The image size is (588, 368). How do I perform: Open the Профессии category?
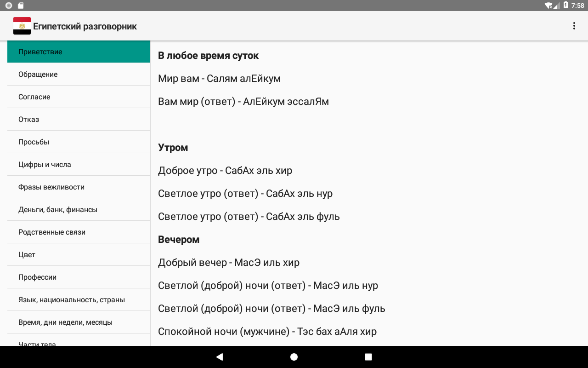tap(79, 277)
